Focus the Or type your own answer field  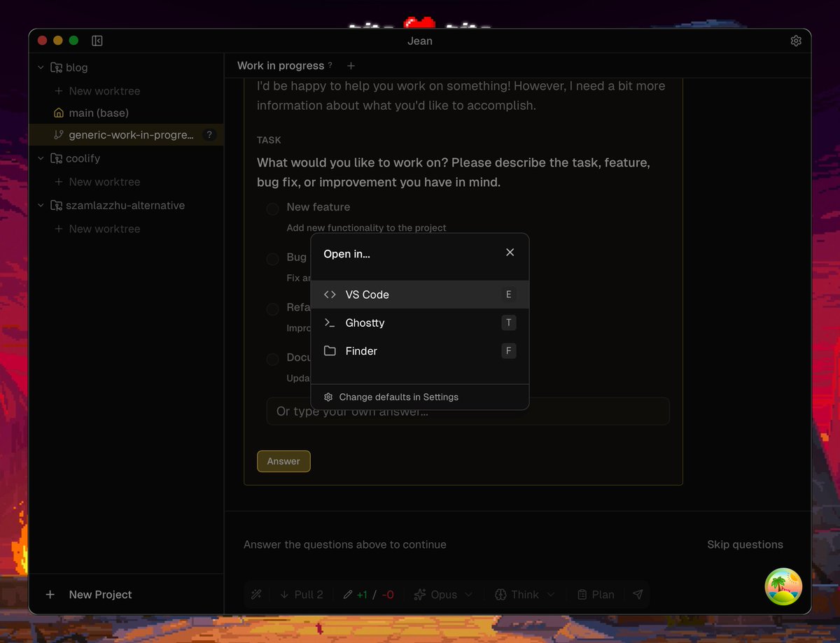coord(468,411)
